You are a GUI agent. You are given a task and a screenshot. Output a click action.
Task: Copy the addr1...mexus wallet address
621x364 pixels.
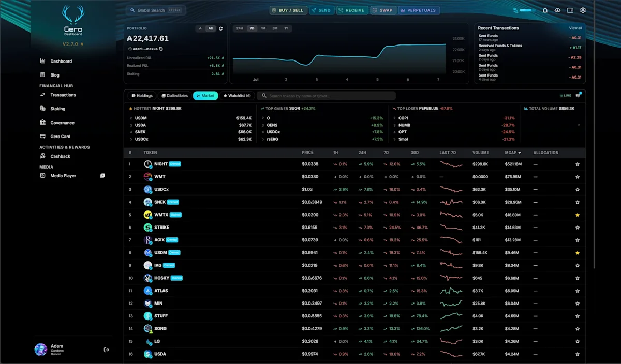pos(161,49)
